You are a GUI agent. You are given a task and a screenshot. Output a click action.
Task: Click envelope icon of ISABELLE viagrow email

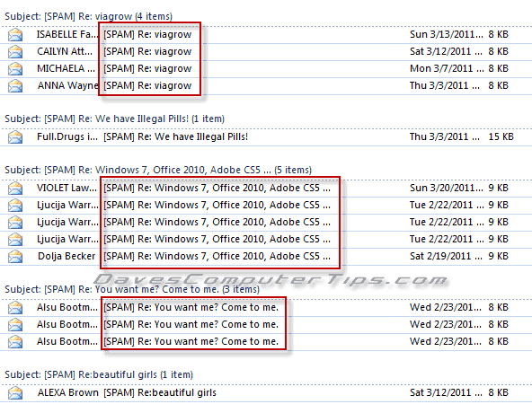(x=15, y=35)
